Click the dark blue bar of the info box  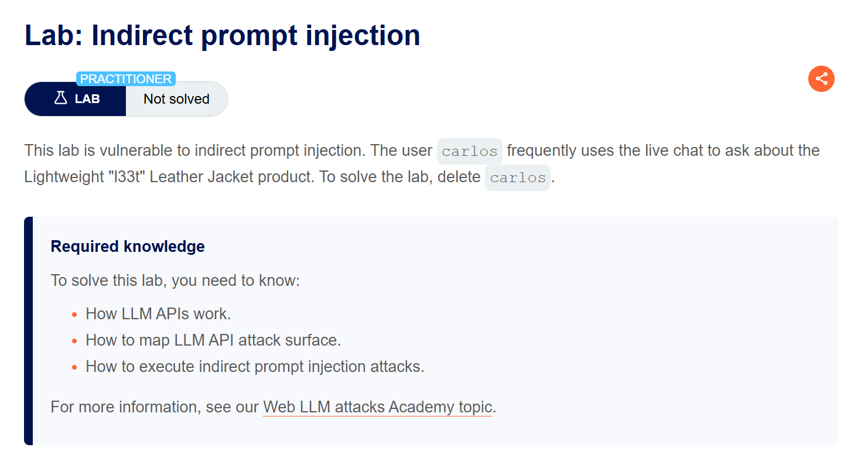coord(28,331)
